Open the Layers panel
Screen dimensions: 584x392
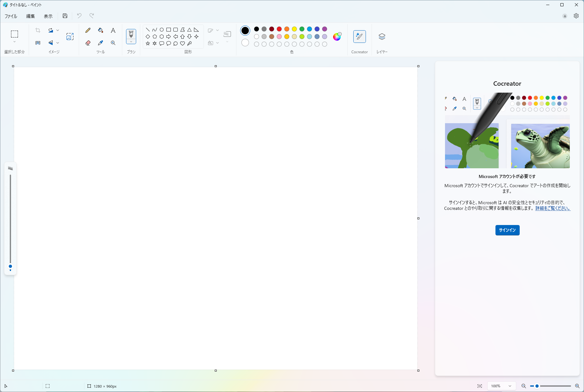382,36
